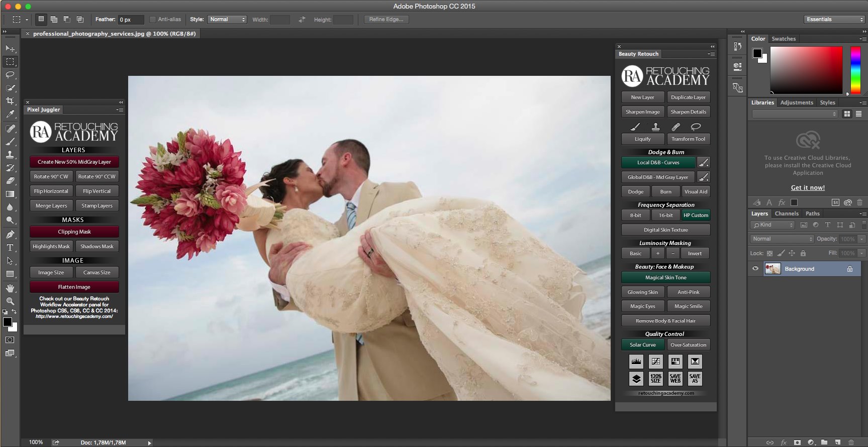The height and width of the screenshot is (447, 868).
Task: Click the SAVE AS icon
Action: pyautogui.click(x=695, y=378)
